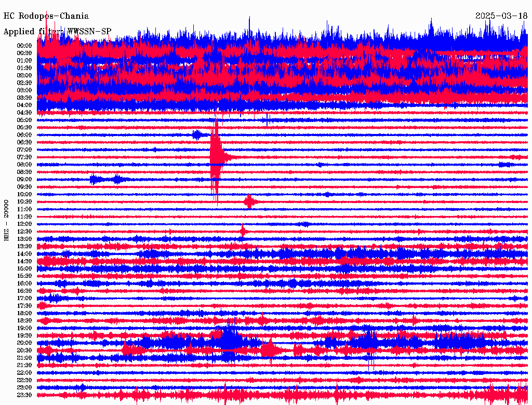Click the vertical HHZ - 20000 axis label
The width and height of the screenshot is (532, 405).
tap(7, 220)
